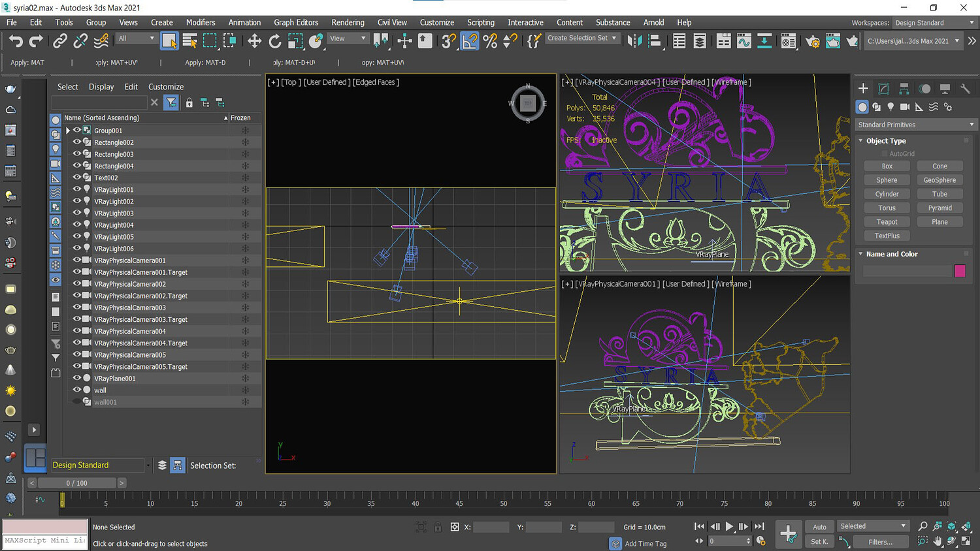
Task: Toggle the Angle Snap tool
Action: 470,41
